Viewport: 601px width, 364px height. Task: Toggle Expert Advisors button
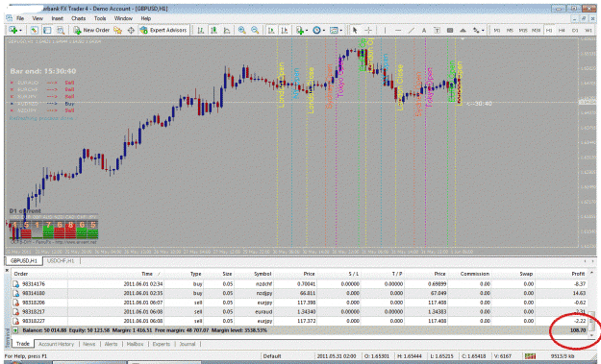(x=163, y=30)
